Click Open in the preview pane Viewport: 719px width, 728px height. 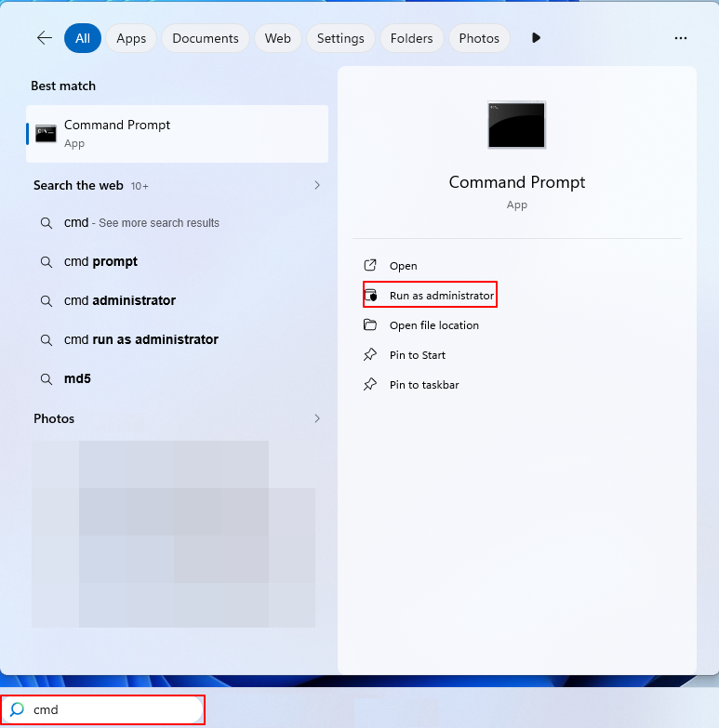click(403, 266)
